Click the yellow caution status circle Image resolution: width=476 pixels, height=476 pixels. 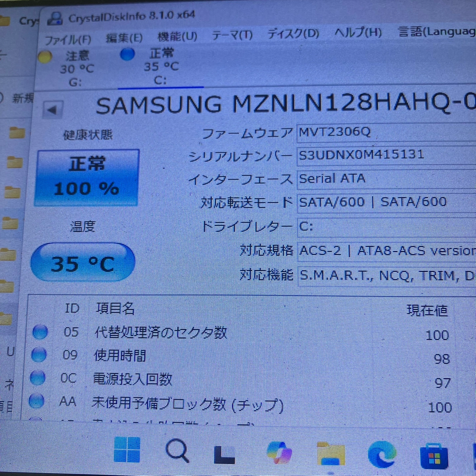(45, 57)
